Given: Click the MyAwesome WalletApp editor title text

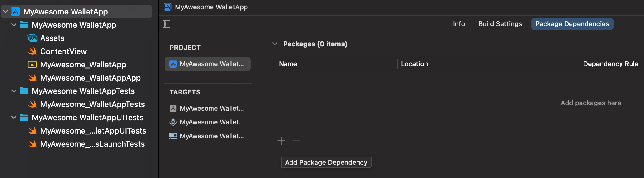Looking at the screenshot, I should (x=211, y=7).
